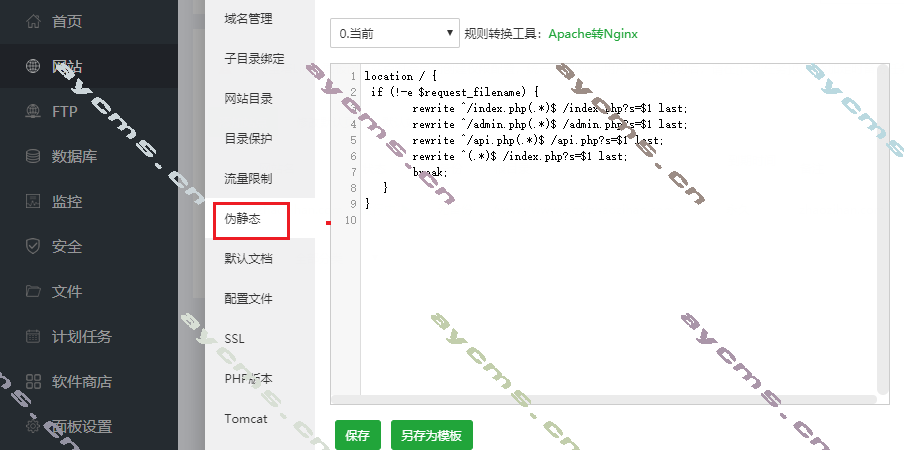Click line number 10 in the gutter
904x450 pixels.
tap(350, 220)
